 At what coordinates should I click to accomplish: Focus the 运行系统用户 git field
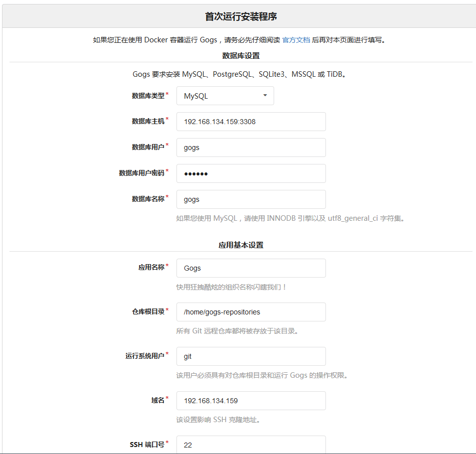coord(251,356)
